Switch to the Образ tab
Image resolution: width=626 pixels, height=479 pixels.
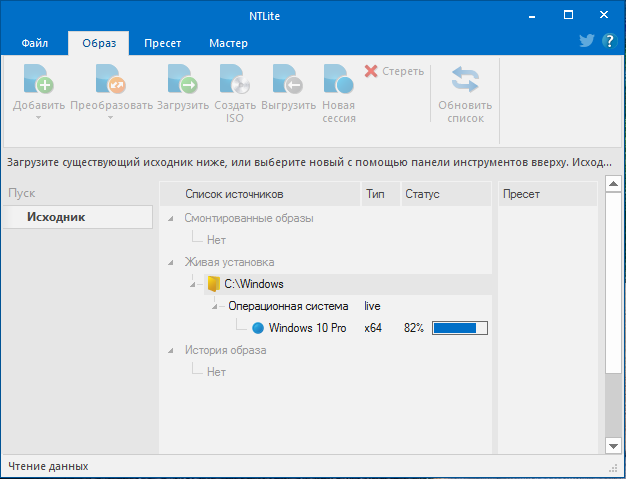click(99, 43)
